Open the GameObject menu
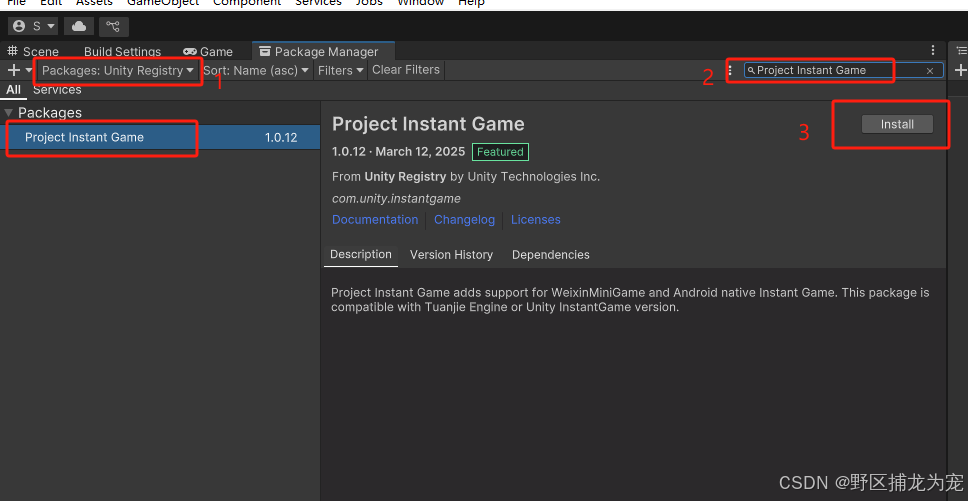The height and width of the screenshot is (501, 968). [163, 3]
